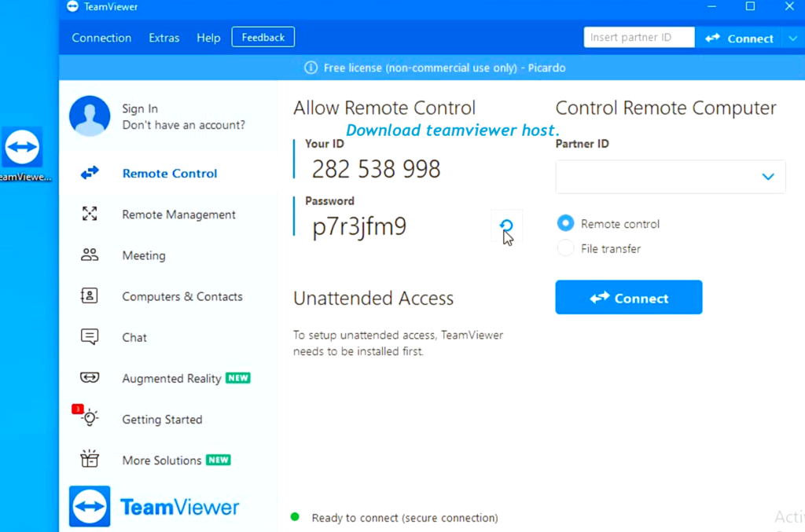Click the user profile avatar icon

click(90, 116)
